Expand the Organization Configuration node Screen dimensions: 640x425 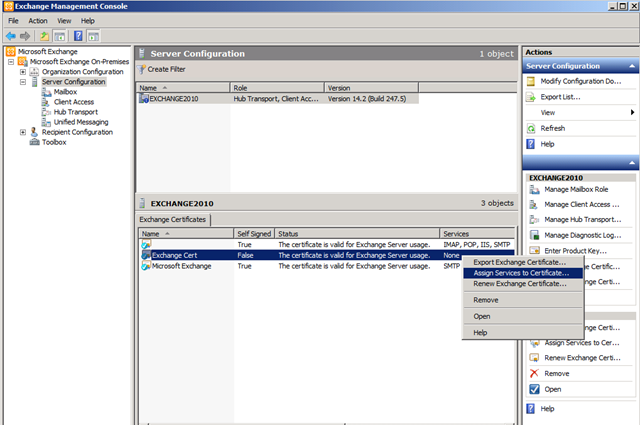(x=23, y=72)
